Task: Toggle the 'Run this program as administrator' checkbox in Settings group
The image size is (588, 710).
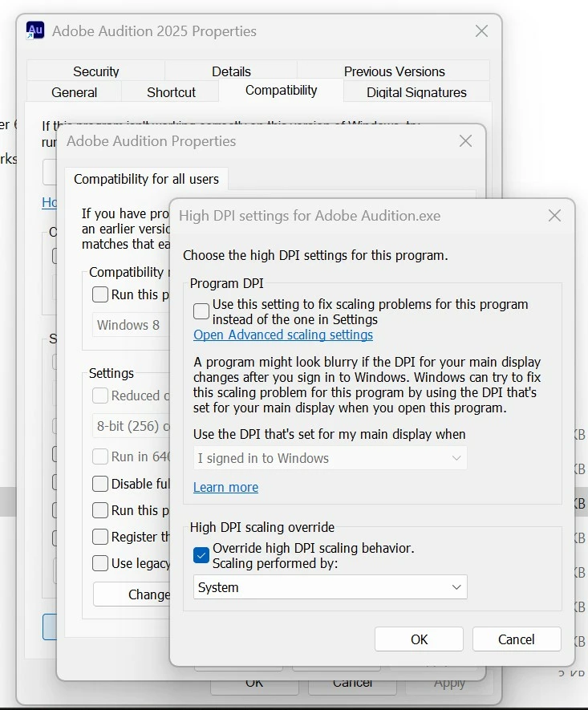Action: tap(100, 510)
